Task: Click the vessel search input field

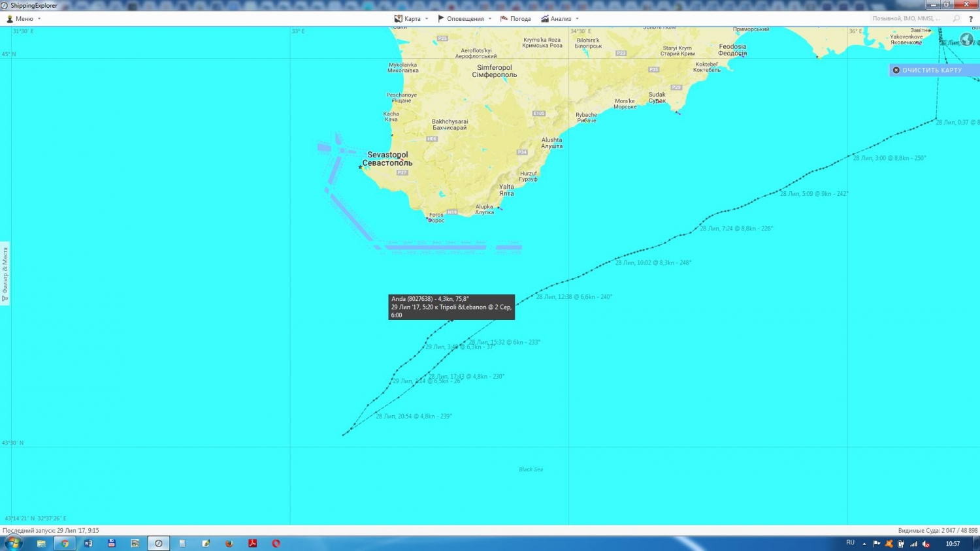Action: click(x=907, y=19)
